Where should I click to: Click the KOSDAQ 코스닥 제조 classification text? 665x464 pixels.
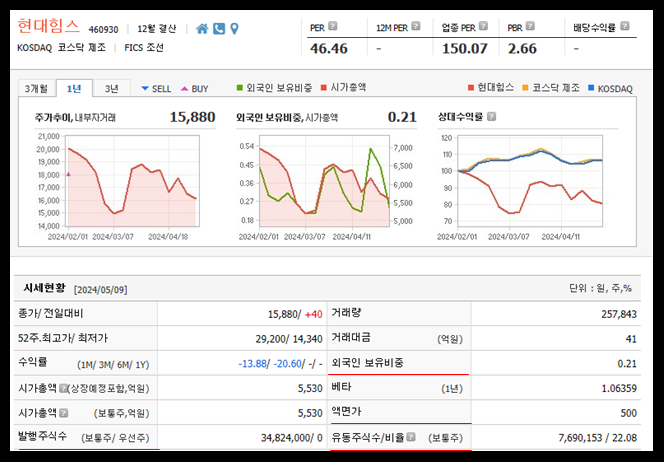(61, 48)
